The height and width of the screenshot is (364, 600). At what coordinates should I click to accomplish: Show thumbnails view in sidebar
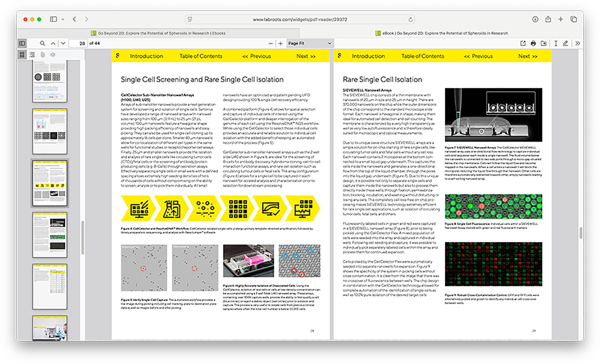pos(22,55)
